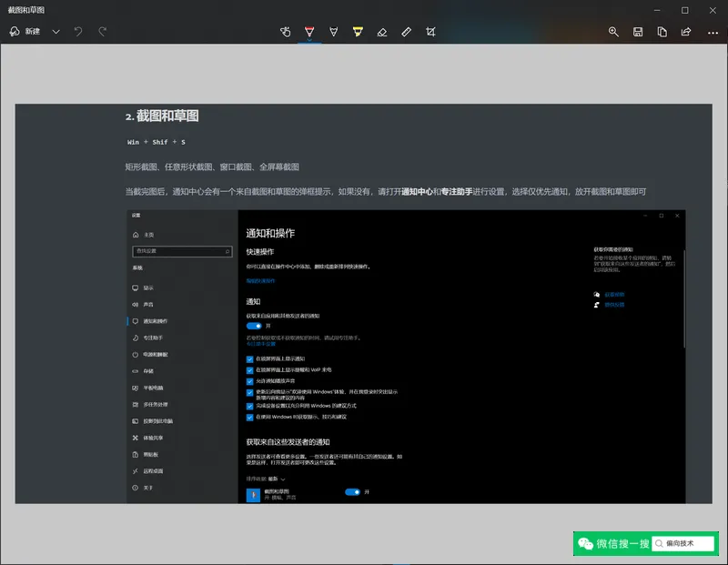
Task: Click the 投影到此电脑 sidebar icon
Action: (135, 421)
